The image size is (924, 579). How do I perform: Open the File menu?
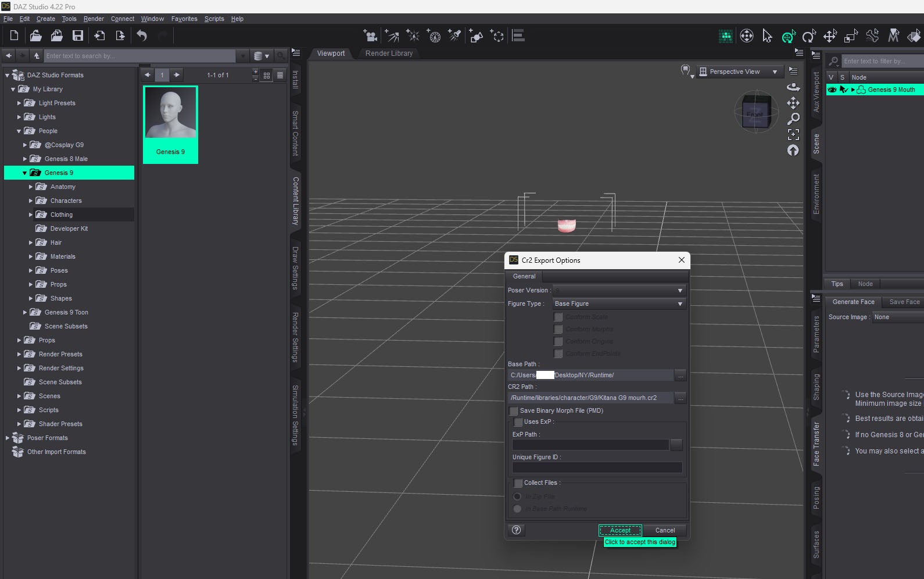[8, 19]
